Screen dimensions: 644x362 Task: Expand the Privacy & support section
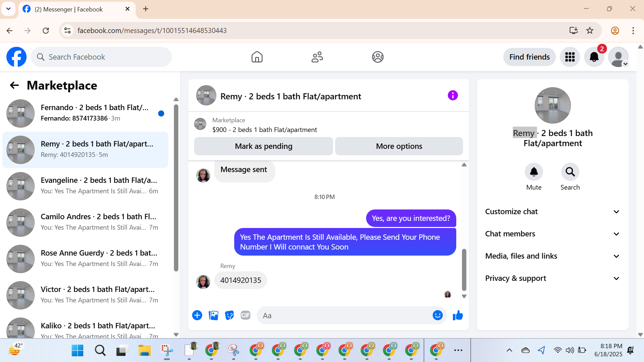pos(552,278)
